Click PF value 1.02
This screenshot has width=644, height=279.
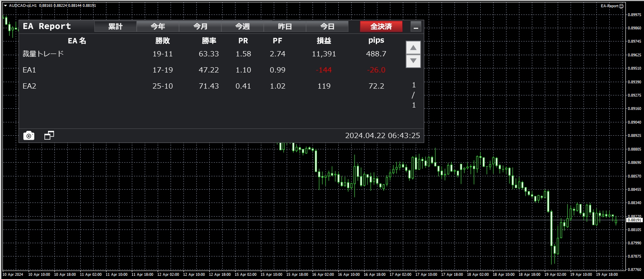point(277,86)
